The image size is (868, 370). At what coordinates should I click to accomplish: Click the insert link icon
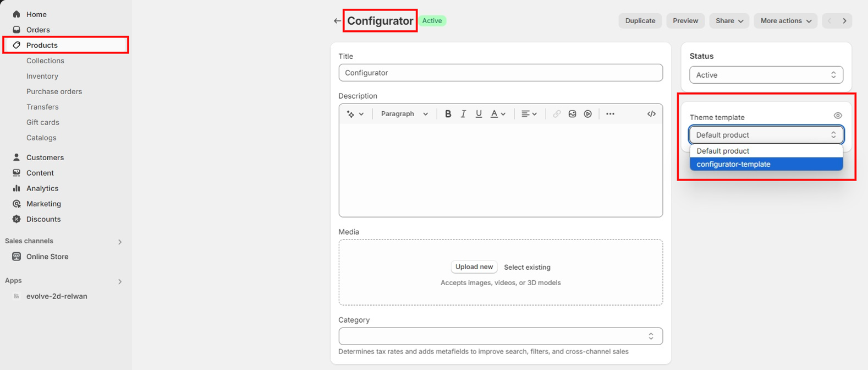(557, 114)
